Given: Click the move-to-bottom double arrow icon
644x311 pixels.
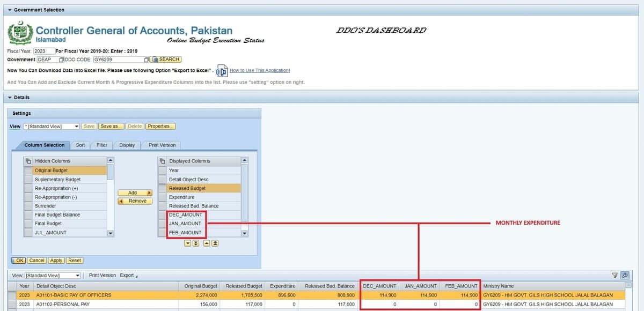Looking at the screenshot, I should pos(196,243).
